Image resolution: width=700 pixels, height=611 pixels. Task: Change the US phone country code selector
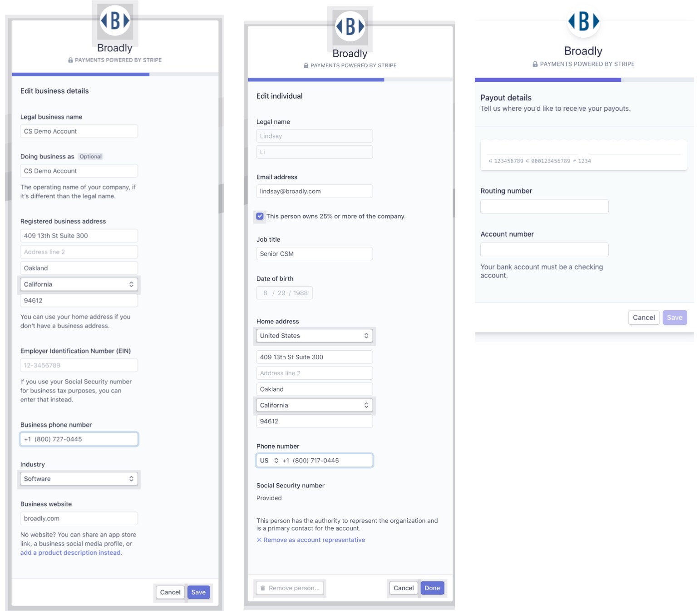(x=269, y=461)
